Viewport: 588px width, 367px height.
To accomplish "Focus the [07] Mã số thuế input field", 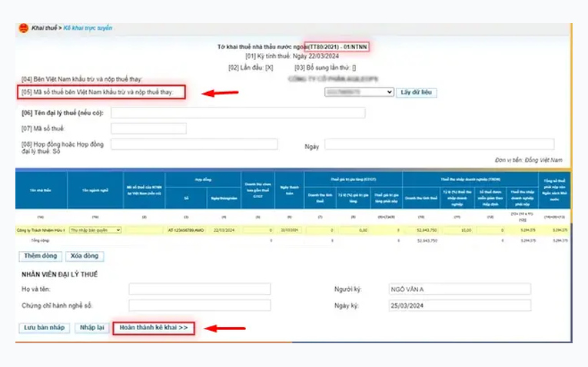I will pyautogui.click(x=148, y=128).
